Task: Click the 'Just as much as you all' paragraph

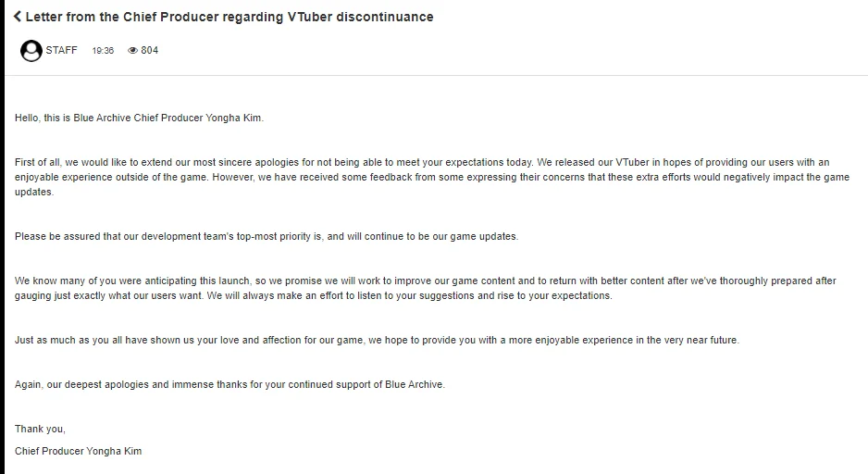Action: point(377,340)
